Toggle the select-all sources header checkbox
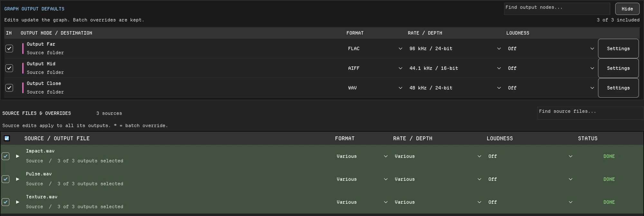This screenshot has width=644, height=216. click(x=7, y=138)
